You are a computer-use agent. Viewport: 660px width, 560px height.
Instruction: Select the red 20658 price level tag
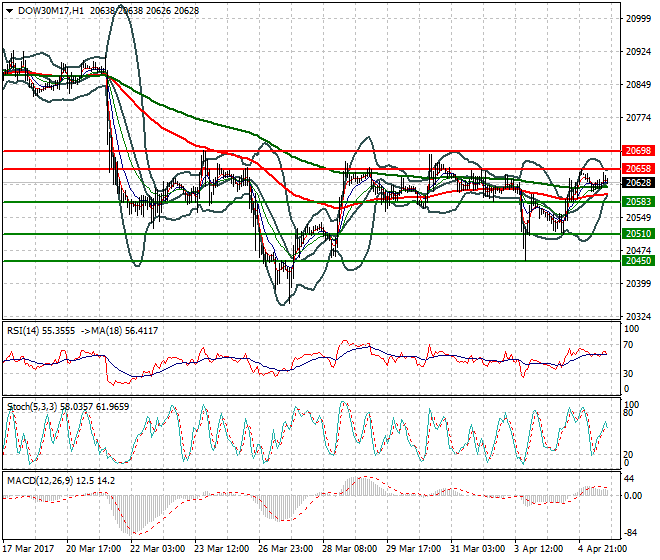click(637, 169)
